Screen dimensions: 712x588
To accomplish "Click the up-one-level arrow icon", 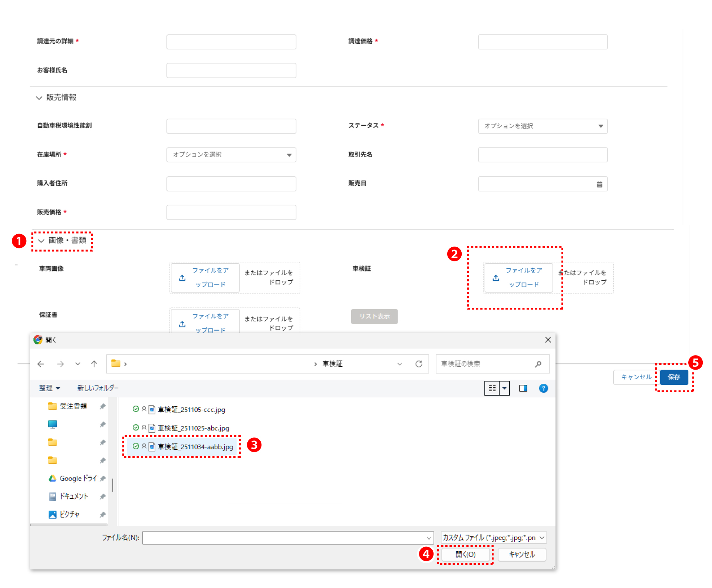I will point(94,364).
